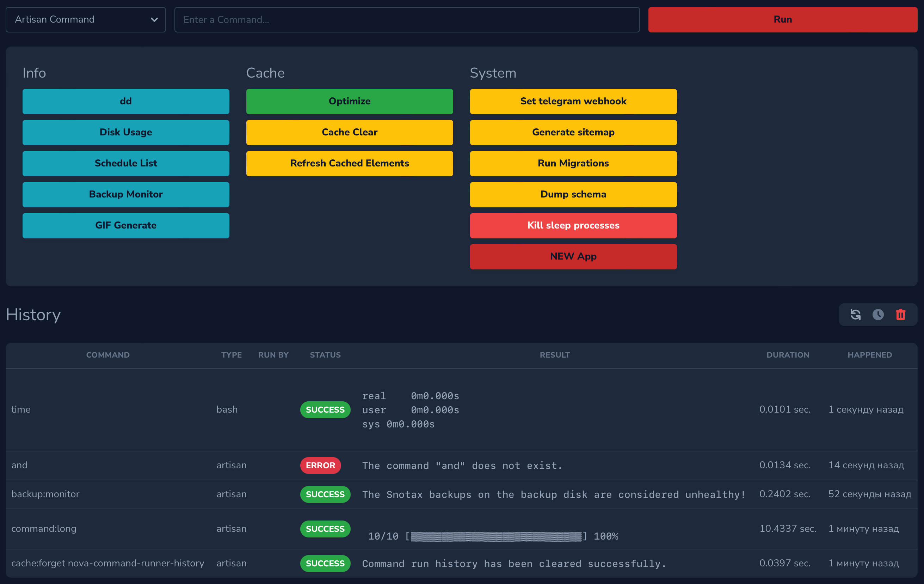Open Schedule List command
This screenshot has height=584, width=924.
pos(126,164)
